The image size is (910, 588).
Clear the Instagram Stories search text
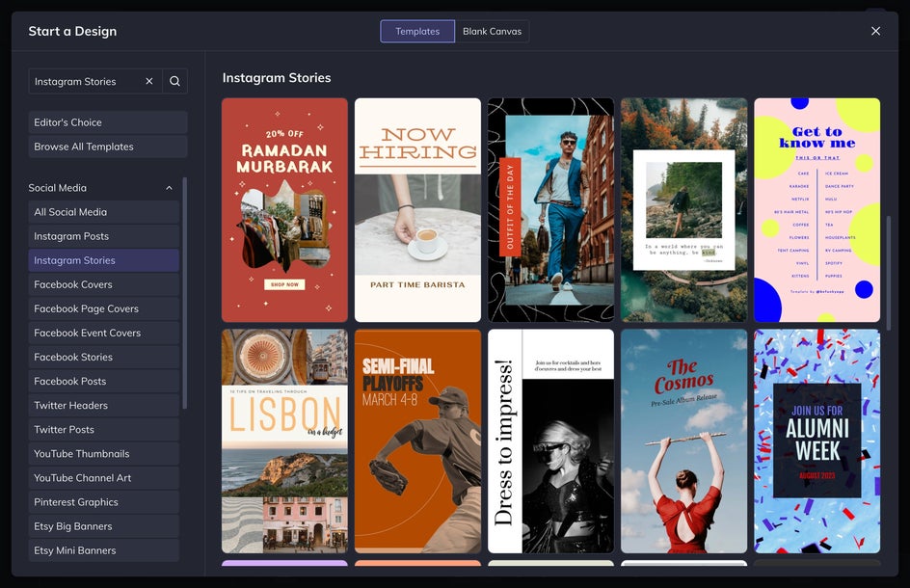[149, 82]
